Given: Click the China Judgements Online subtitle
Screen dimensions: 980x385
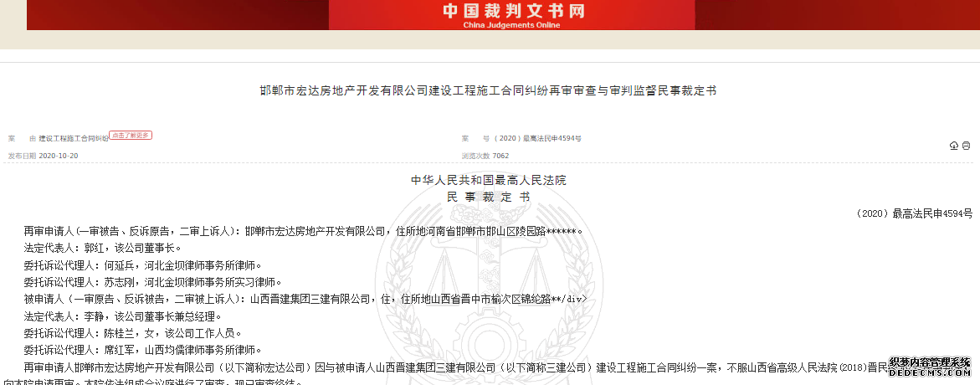Looking at the screenshot, I should coord(512,25).
